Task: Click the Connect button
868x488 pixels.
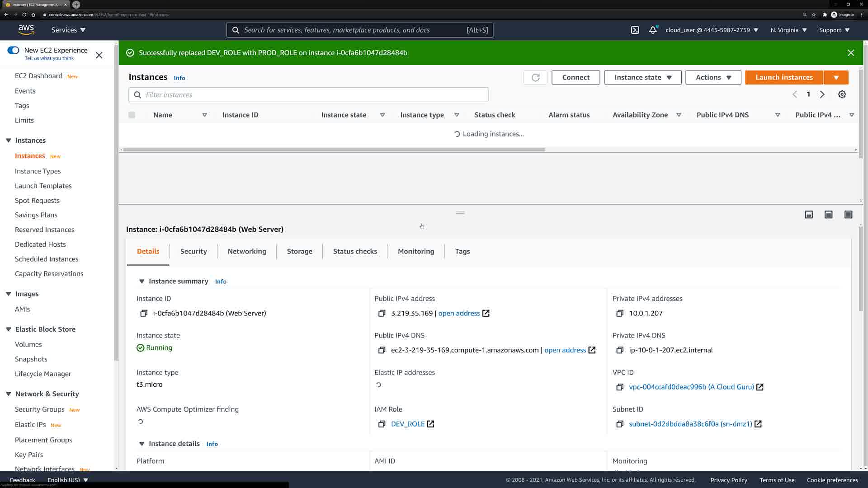Action: pyautogui.click(x=576, y=77)
